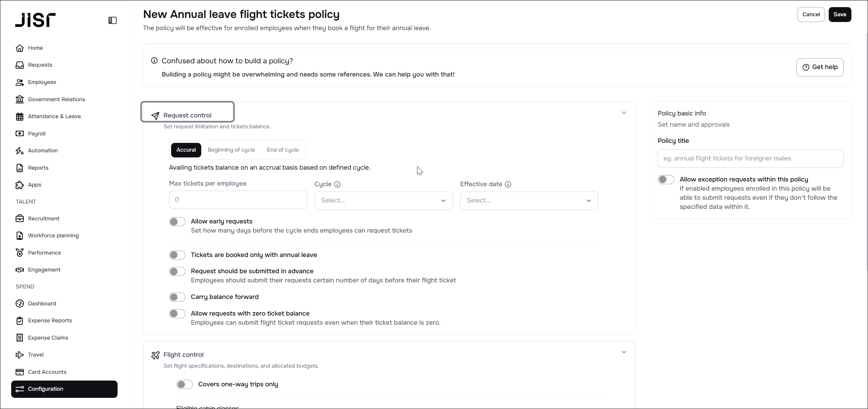
Task: Enable the Allow early requests toggle
Action: [177, 222]
